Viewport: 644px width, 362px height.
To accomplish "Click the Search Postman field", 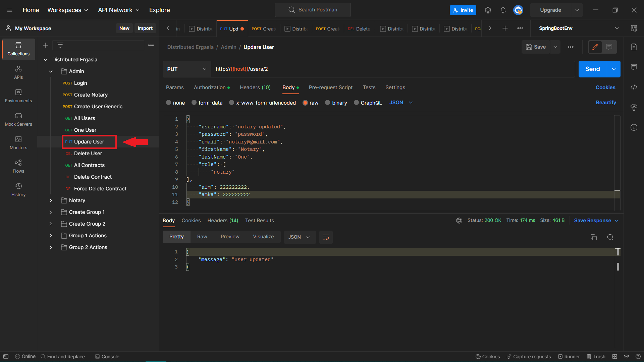I will [313, 10].
